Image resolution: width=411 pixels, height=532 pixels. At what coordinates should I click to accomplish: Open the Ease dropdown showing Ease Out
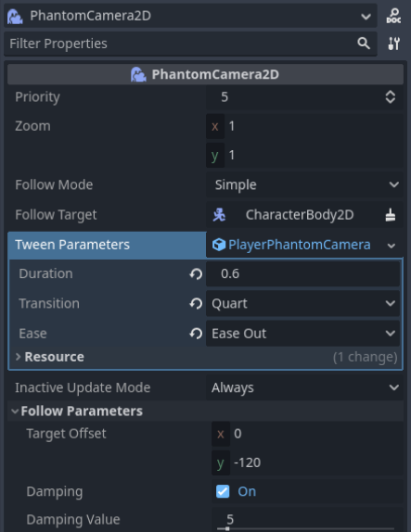[x=302, y=334]
